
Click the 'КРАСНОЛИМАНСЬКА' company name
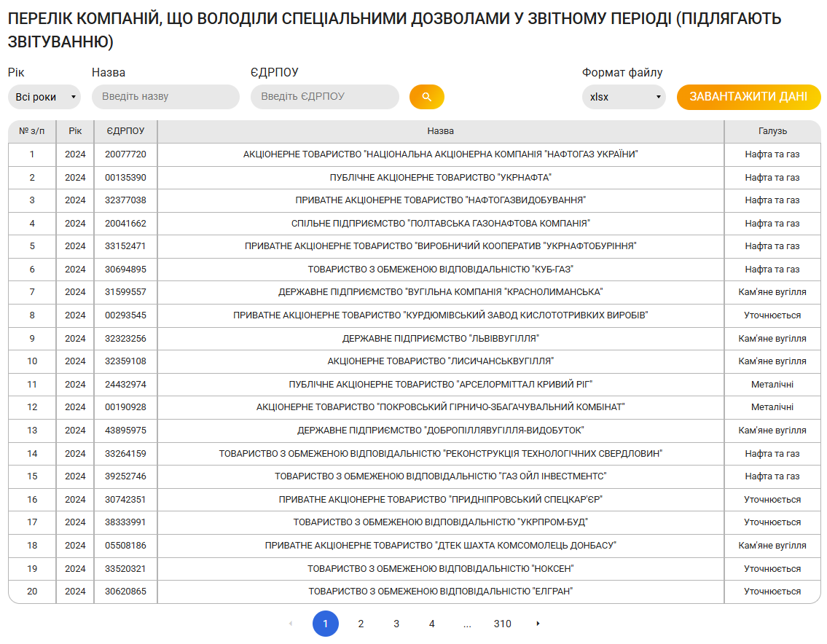coord(440,292)
